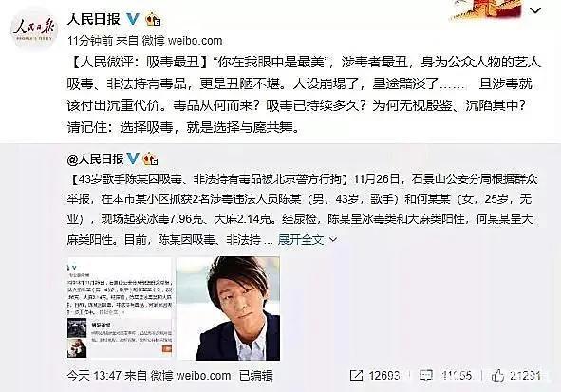561x392 pixels.
Task: Click the 人民日报 account name at top
Action: click(x=94, y=19)
